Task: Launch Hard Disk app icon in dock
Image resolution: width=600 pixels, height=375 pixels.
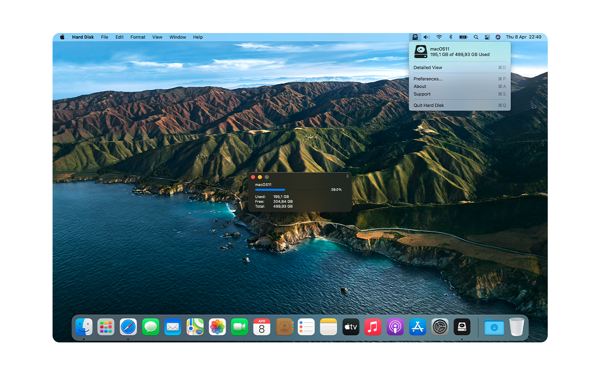Action: point(462,327)
